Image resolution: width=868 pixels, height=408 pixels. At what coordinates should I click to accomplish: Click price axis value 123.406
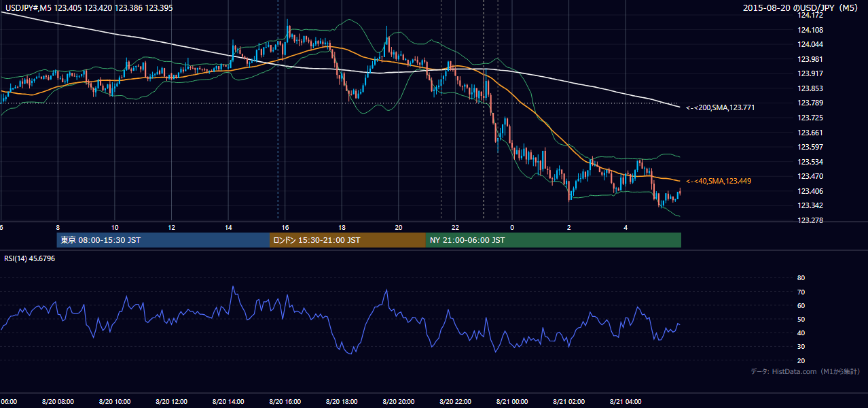tap(812, 191)
